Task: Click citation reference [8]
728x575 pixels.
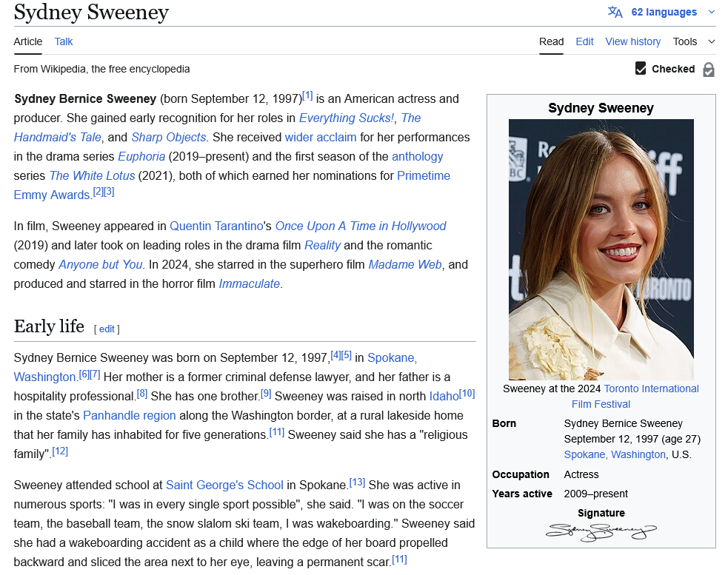Action: (142, 393)
